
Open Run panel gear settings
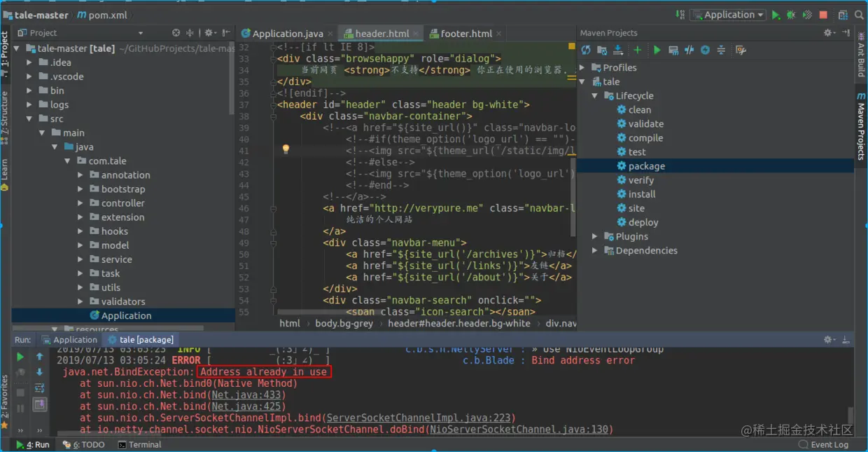pyautogui.click(x=830, y=340)
